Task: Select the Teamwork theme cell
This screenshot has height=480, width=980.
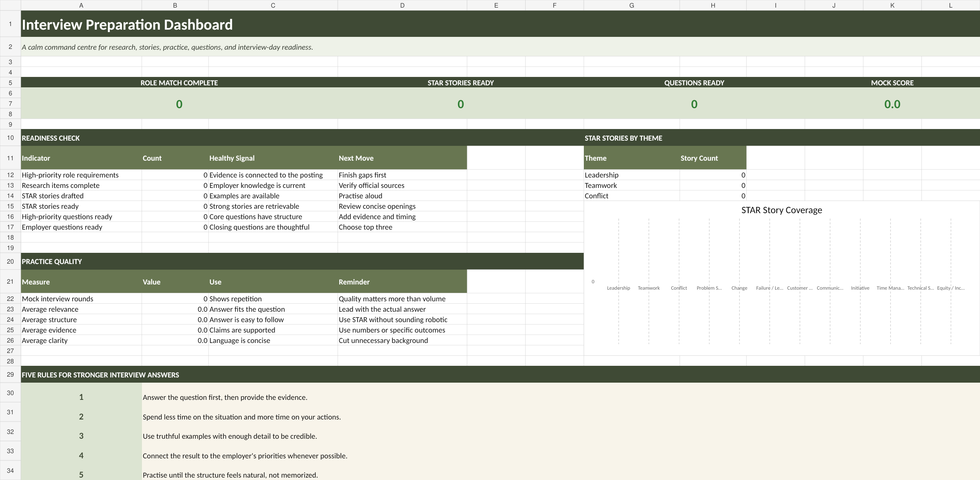Action: click(x=632, y=186)
